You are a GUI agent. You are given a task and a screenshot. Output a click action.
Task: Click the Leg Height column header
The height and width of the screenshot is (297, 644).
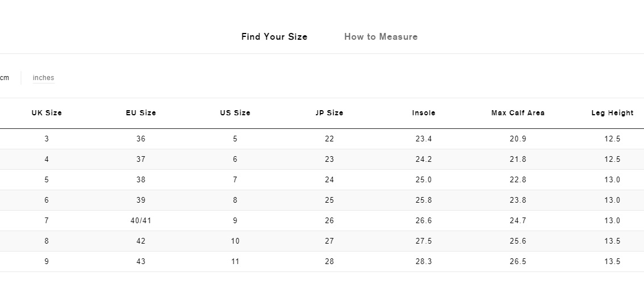612,113
